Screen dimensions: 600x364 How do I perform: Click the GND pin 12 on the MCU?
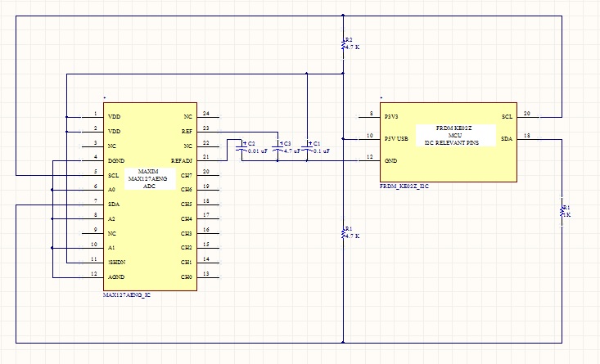pos(390,161)
